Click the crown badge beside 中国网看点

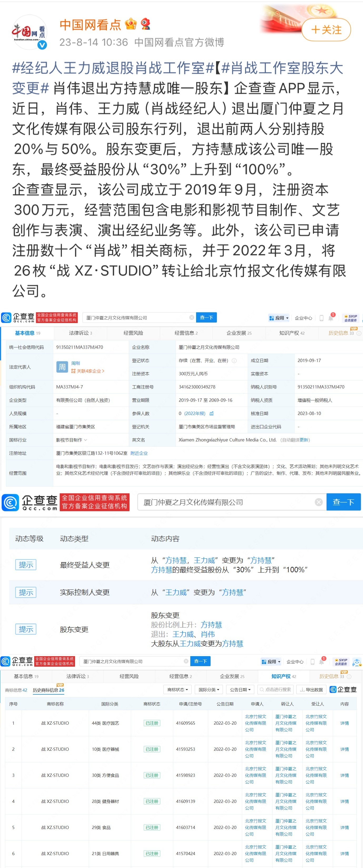131,24
